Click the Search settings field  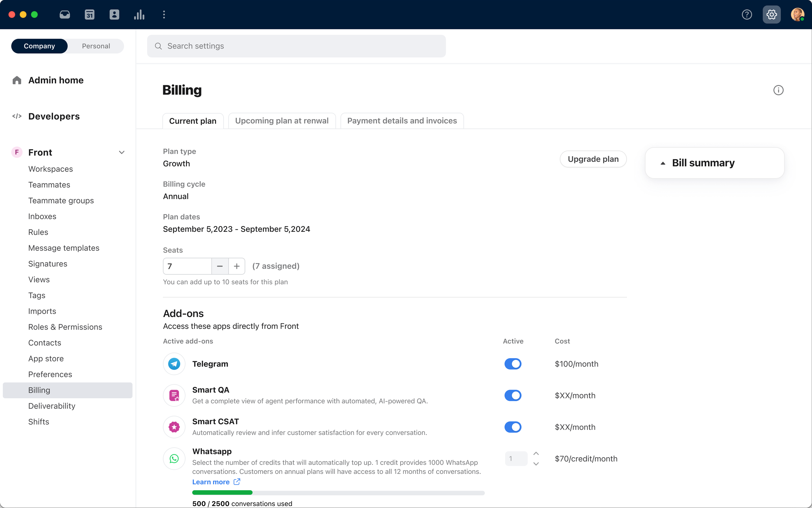[x=296, y=46]
